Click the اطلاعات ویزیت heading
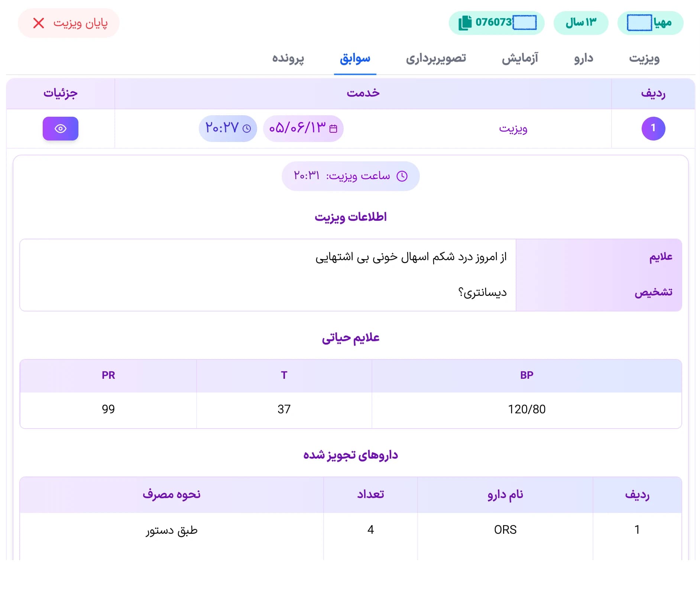This screenshot has height=591, width=700. 350,217
